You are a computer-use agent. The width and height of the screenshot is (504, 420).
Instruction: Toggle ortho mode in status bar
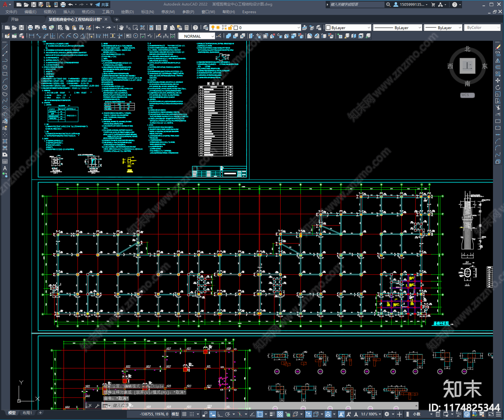(220, 414)
